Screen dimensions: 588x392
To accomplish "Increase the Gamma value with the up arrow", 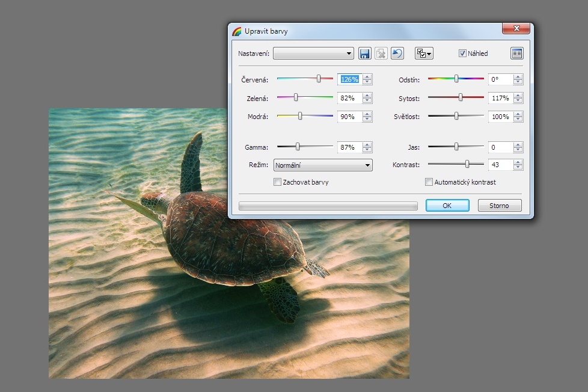I will click(367, 144).
